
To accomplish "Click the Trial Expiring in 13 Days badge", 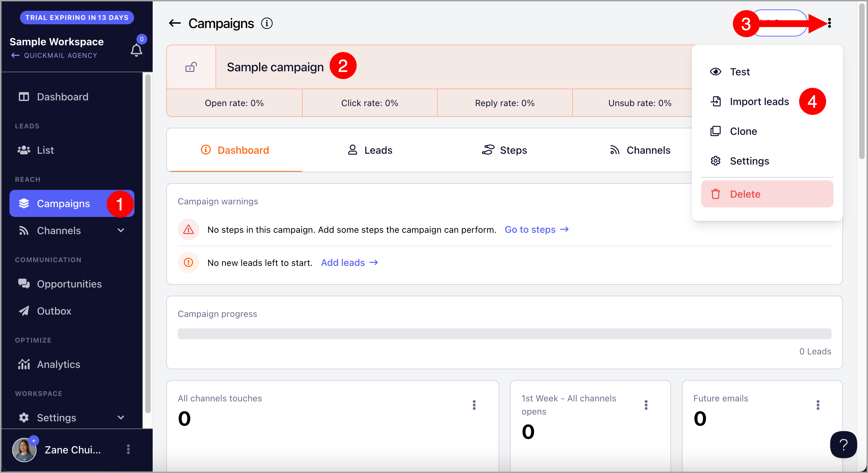I will [x=77, y=18].
